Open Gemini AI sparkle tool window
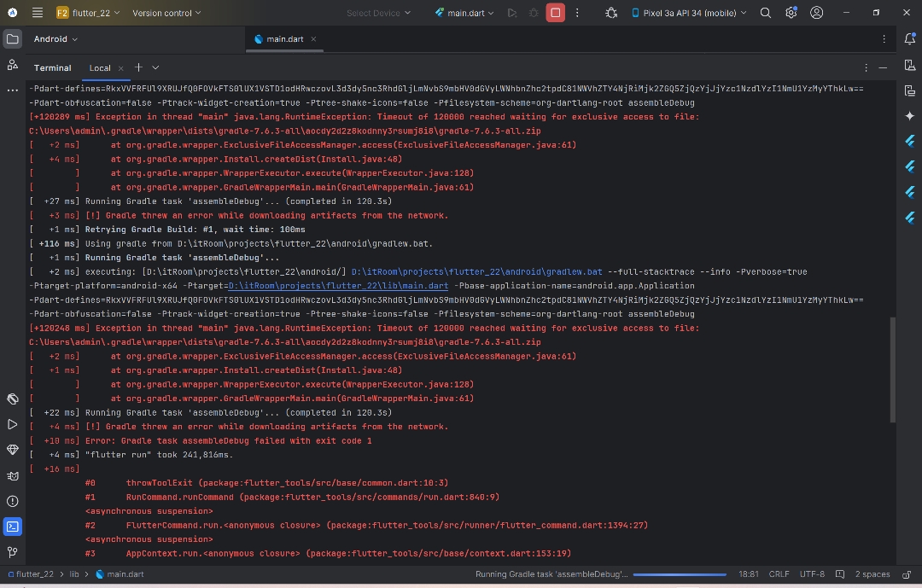This screenshot has height=588, width=922. click(x=910, y=116)
